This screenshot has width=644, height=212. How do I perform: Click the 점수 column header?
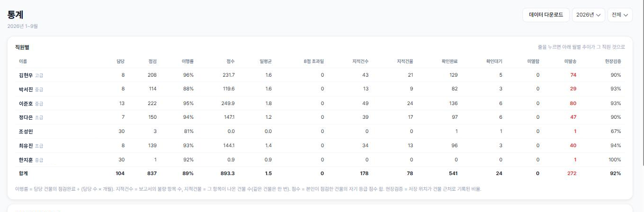(x=231, y=62)
